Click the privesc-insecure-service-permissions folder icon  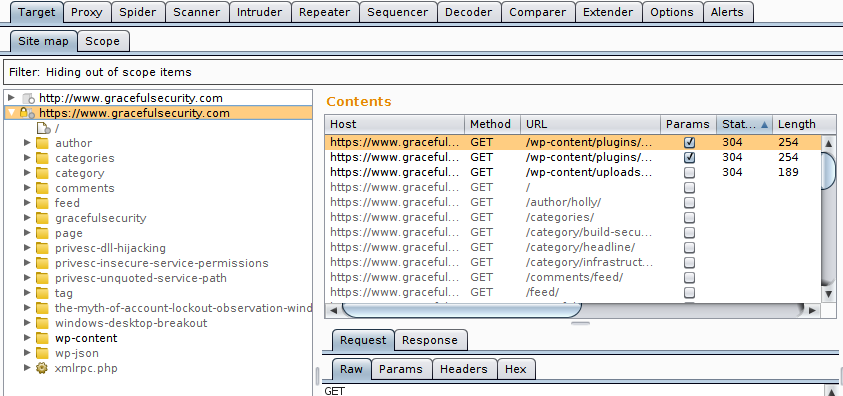point(42,263)
